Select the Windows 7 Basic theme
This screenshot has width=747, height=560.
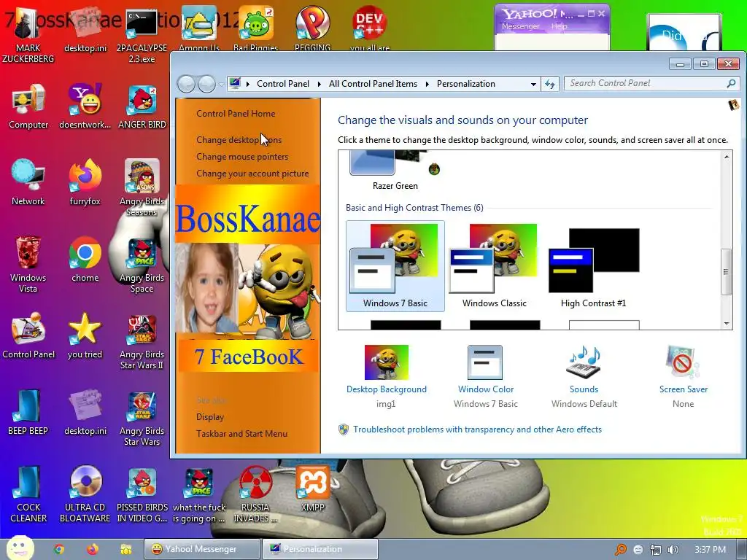(395, 265)
